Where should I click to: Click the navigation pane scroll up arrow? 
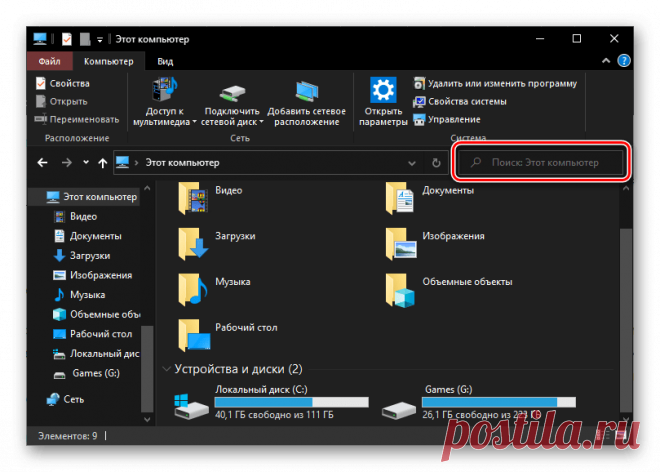click(147, 188)
